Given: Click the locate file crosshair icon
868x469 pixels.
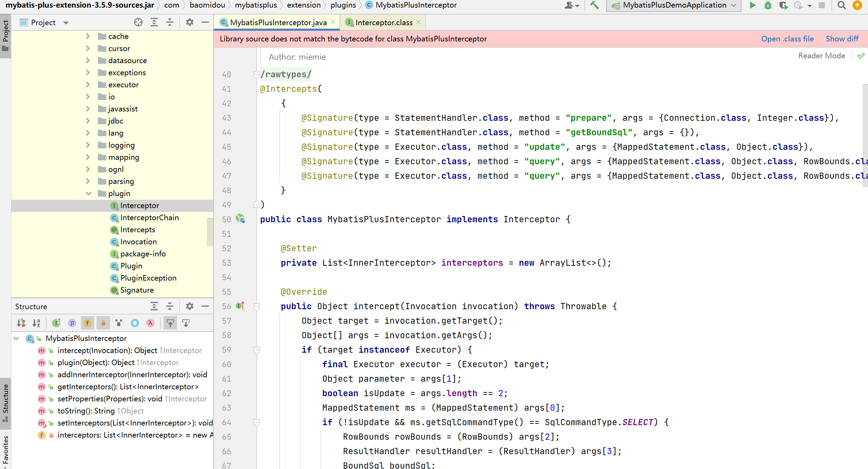Looking at the screenshot, I should pos(138,22).
